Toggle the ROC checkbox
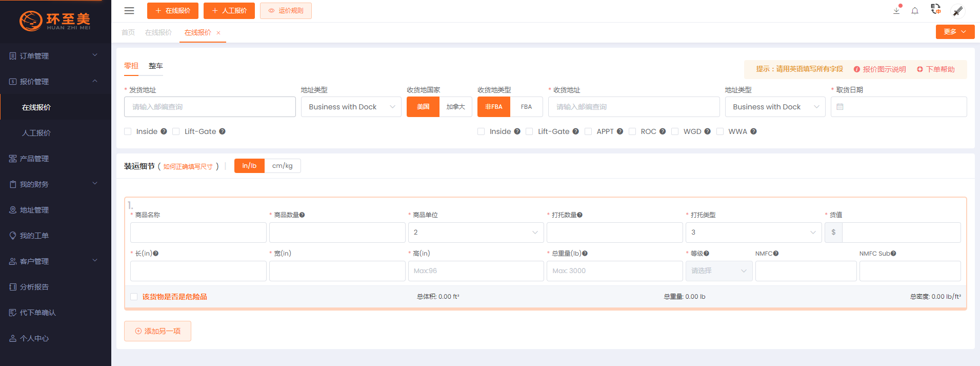The image size is (980, 366). [x=632, y=131]
